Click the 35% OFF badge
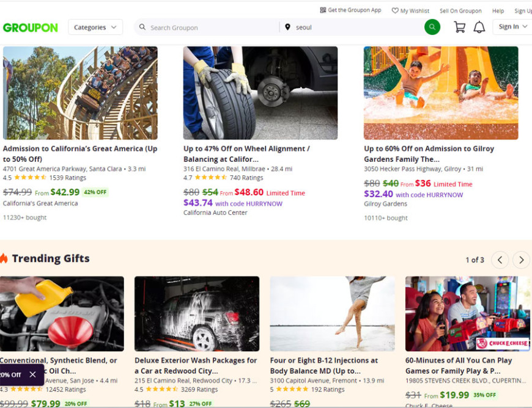This screenshot has height=408, width=532. pyautogui.click(x=484, y=395)
